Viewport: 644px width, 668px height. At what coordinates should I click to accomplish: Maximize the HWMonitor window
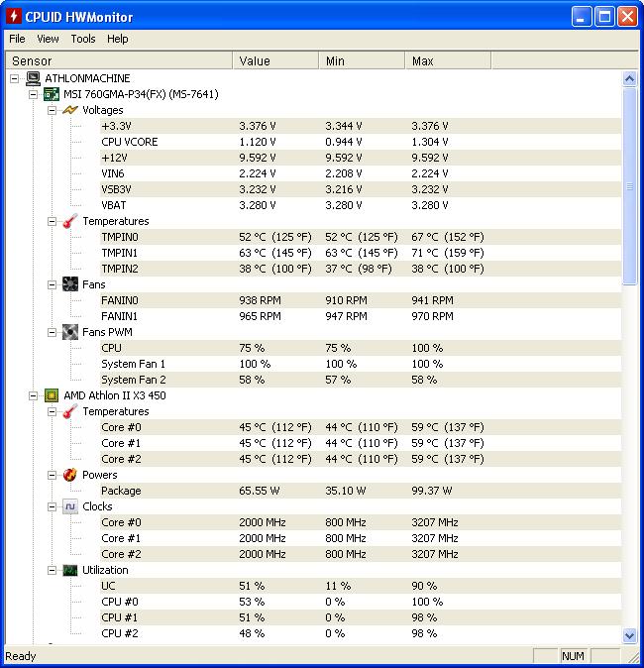pos(604,17)
